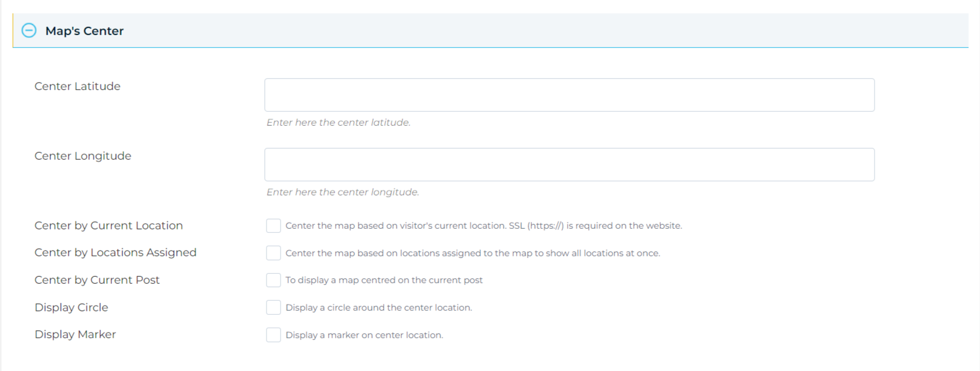
Task: Select the 'Center by Locations Assigned' row label
Action: coord(115,252)
